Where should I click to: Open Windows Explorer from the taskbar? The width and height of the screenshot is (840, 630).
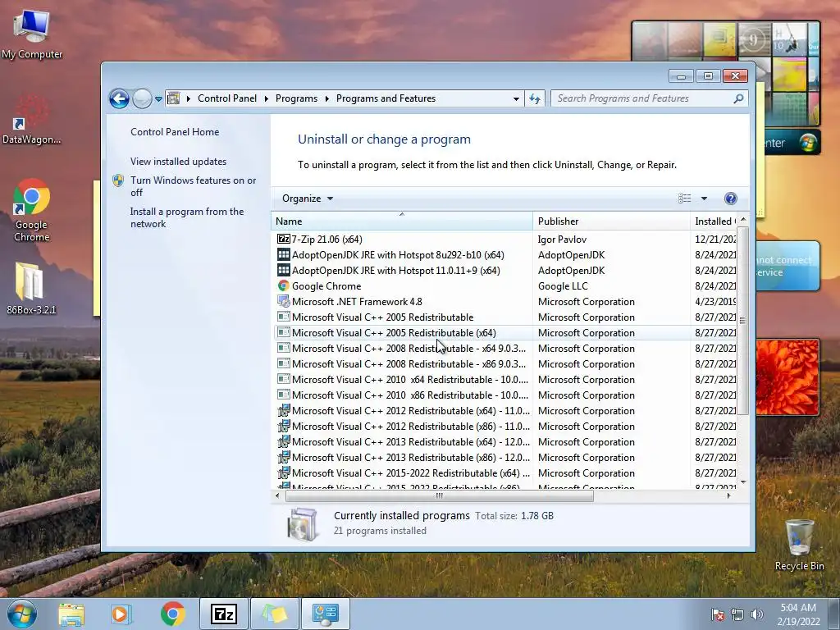click(x=71, y=614)
